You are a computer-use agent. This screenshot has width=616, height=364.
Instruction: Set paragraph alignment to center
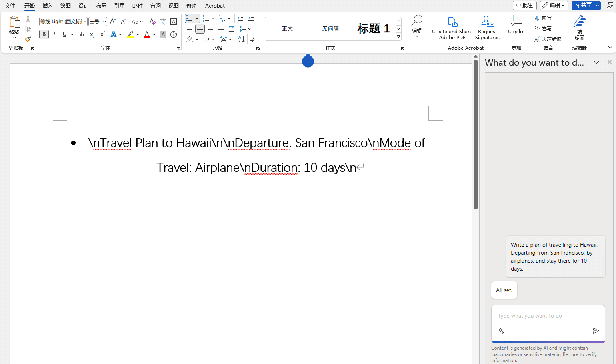(x=200, y=29)
